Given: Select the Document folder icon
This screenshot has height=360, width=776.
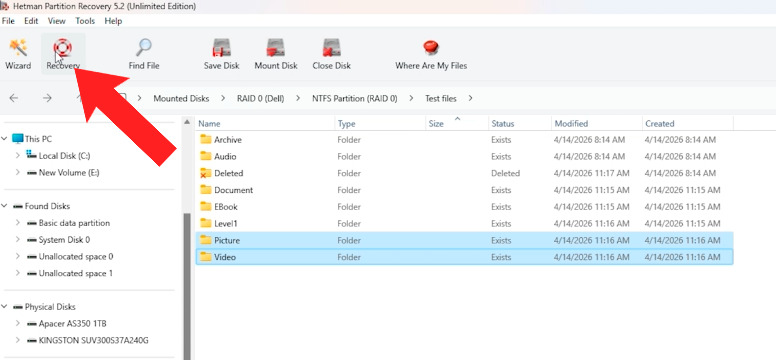Looking at the screenshot, I should (x=205, y=190).
